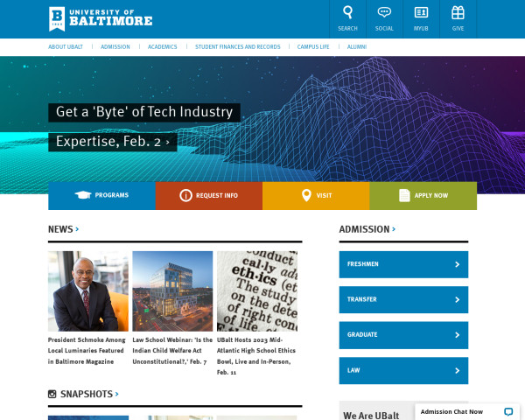Click the graduation cap Programs icon
The image size is (525, 420).
coord(83,195)
